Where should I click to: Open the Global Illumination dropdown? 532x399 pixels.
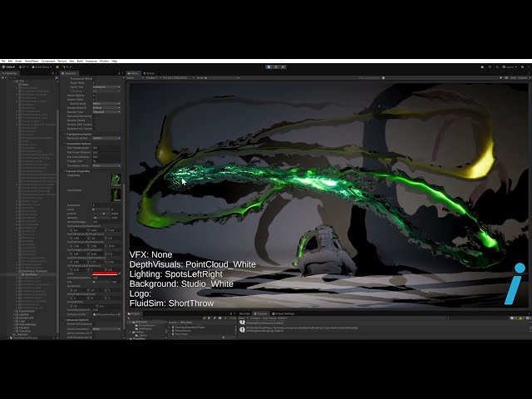click(x=106, y=329)
